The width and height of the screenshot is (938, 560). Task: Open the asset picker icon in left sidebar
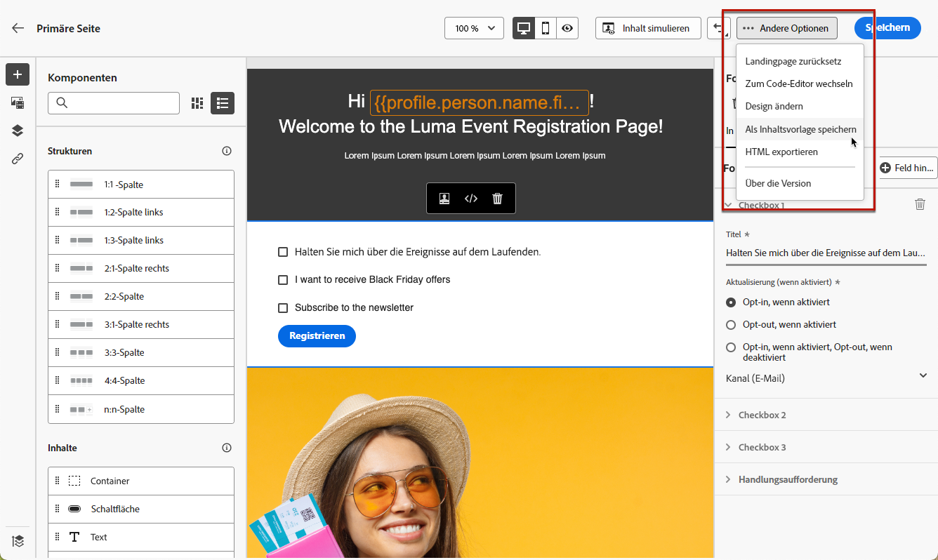[x=18, y=102]
